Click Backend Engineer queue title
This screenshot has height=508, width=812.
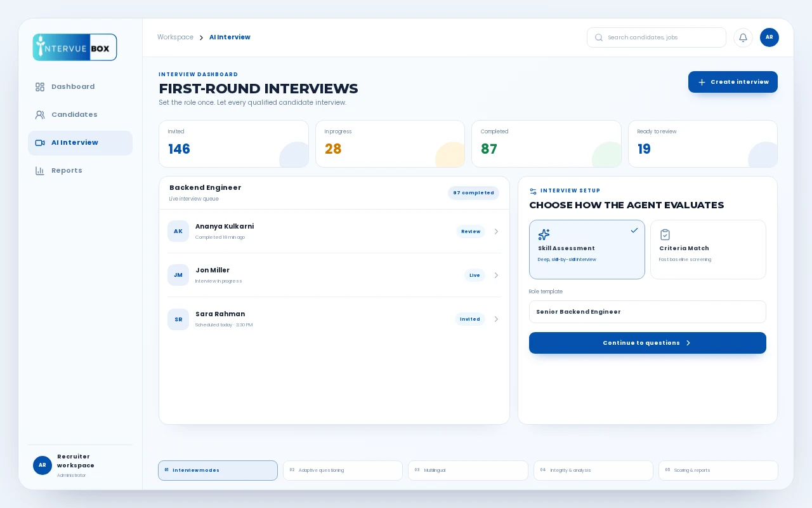[x=206, y=188]
